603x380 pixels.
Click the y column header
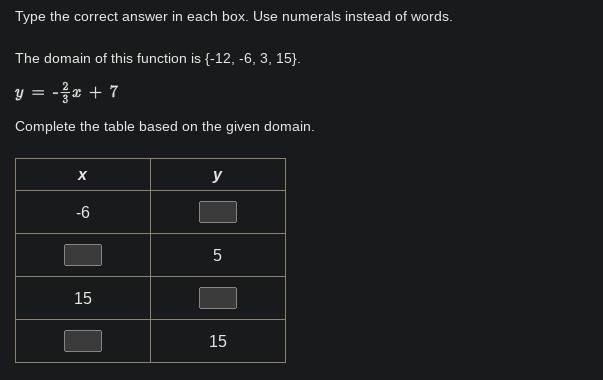(217, 175)
